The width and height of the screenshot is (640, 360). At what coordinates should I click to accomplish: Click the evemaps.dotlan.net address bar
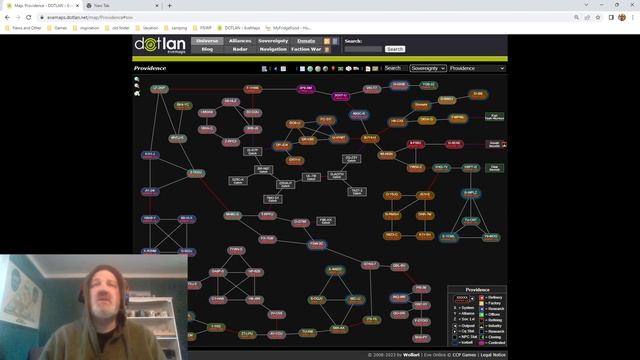coord(306,18)
